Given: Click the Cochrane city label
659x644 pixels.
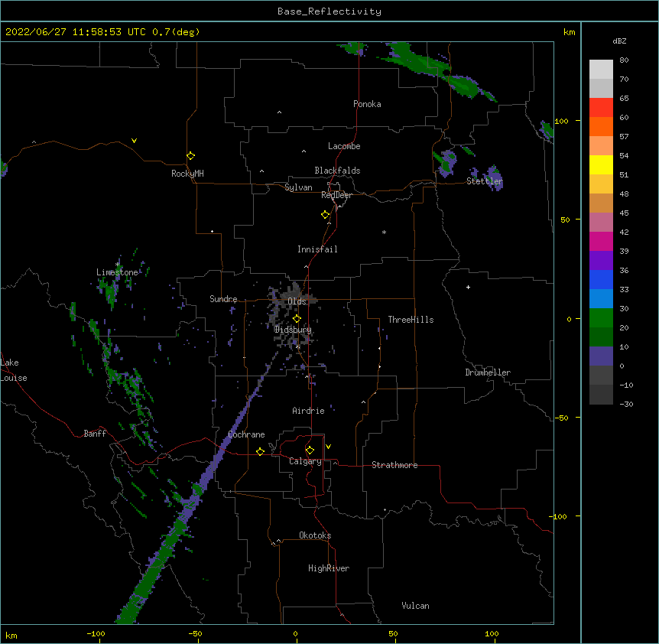Looking at the screenshot, I should [x=246, y=434].
